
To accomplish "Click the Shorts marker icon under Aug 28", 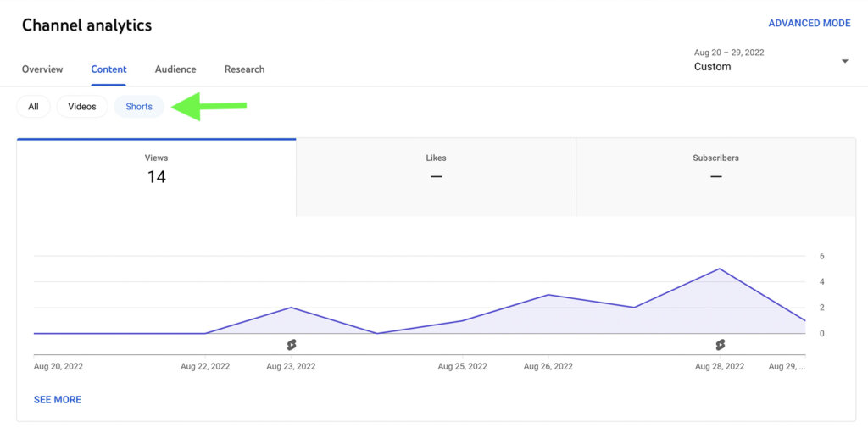I will (x=720, y=345).
